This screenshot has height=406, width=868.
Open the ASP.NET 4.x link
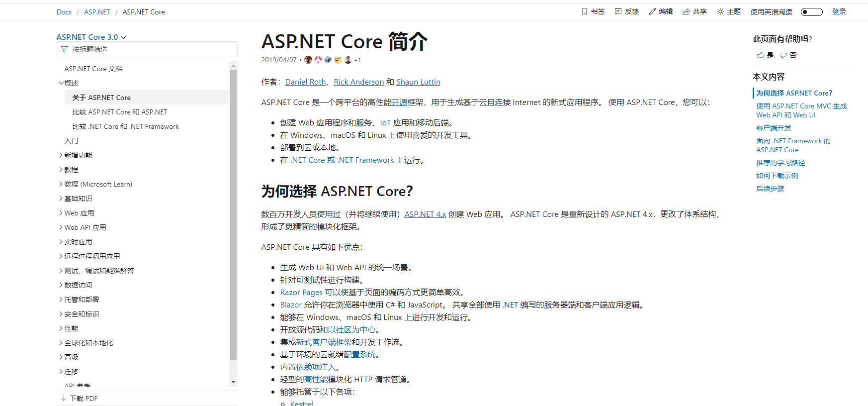click(x=425, y=214)
